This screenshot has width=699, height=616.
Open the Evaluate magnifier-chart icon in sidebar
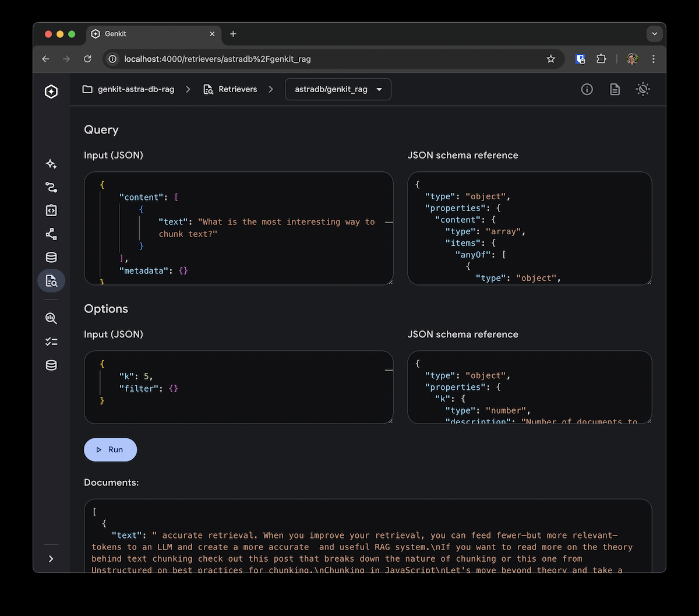(51, 318)
